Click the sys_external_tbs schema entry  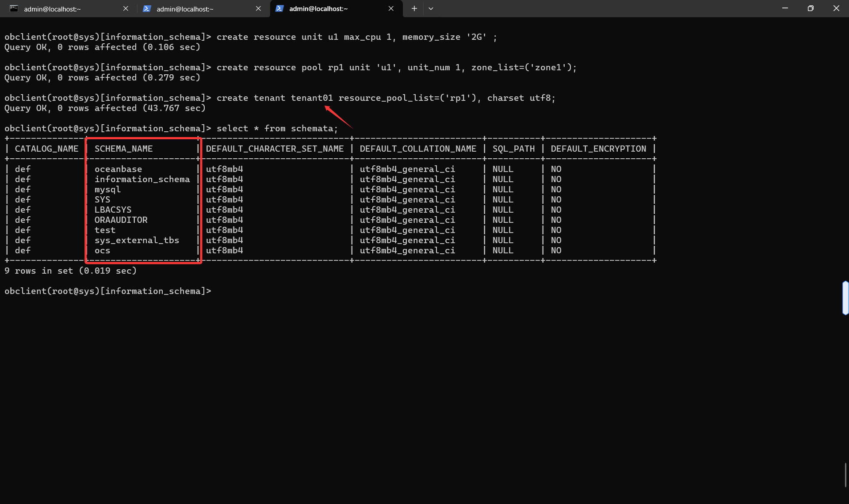[137, 240]
